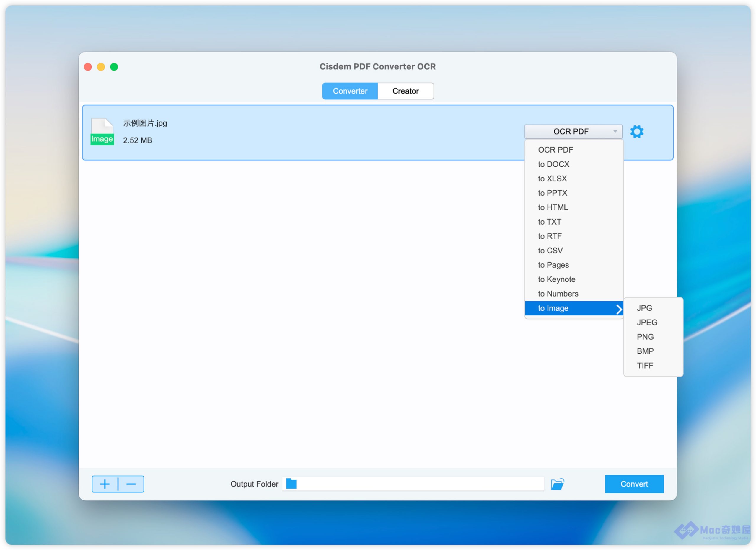Image resolution: width=756 pixels, height=550 pixels.
Task: Select the 示例图片.jpg file row
Action: 300,132
